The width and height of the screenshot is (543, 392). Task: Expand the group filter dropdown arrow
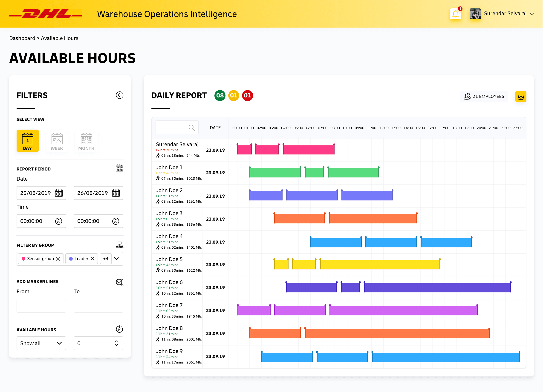117,258
